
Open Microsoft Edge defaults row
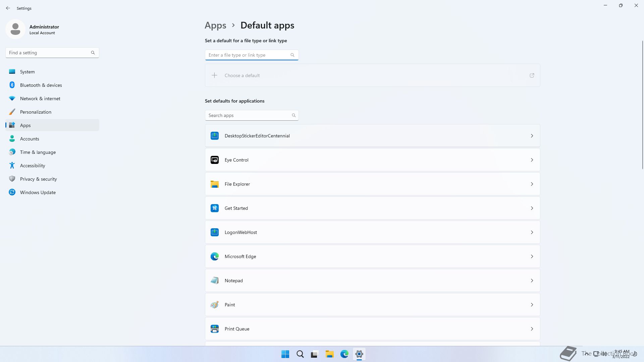[x=372, y=256]
